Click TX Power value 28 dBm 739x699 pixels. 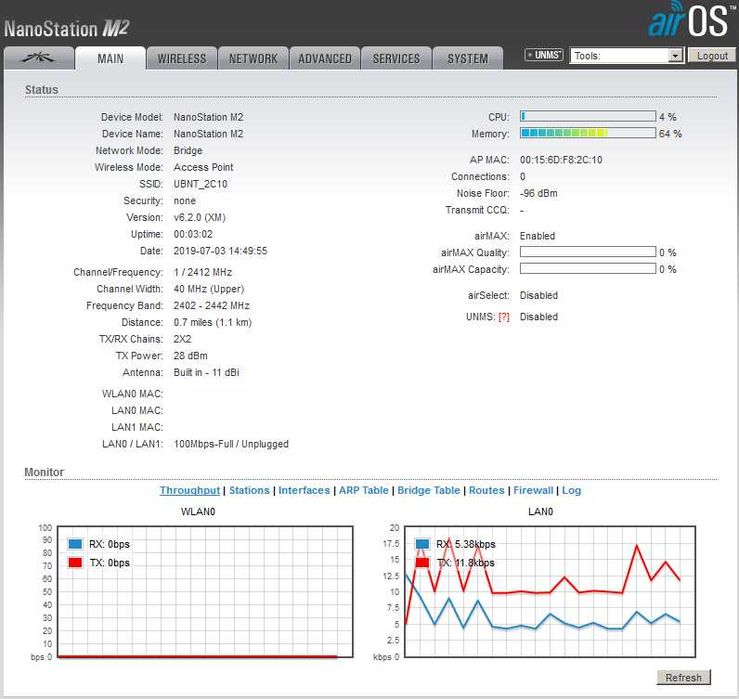point(190,355)
